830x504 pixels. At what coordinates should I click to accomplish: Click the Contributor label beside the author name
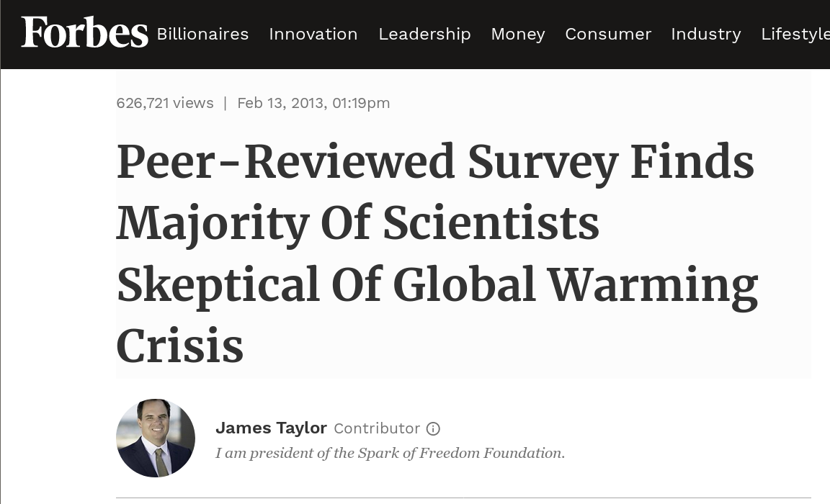[x=377, y=428]
